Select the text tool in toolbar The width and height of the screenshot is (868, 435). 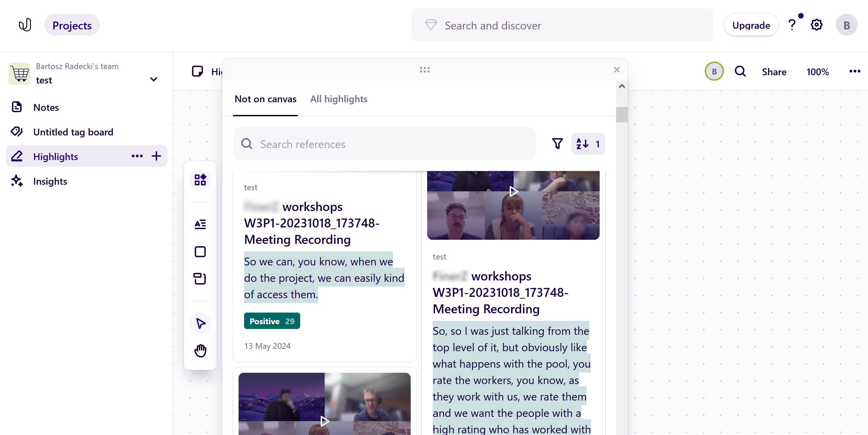click(200, 224)
